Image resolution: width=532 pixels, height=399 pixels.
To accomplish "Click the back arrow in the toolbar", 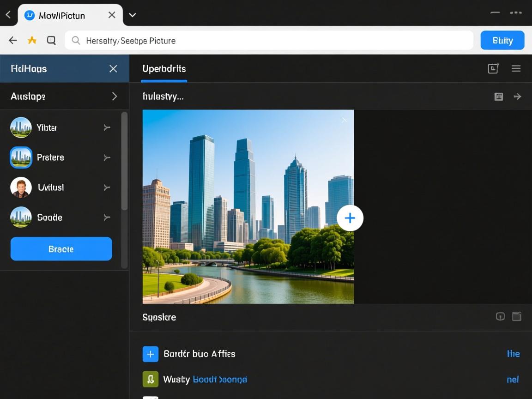I will point(13,41).
